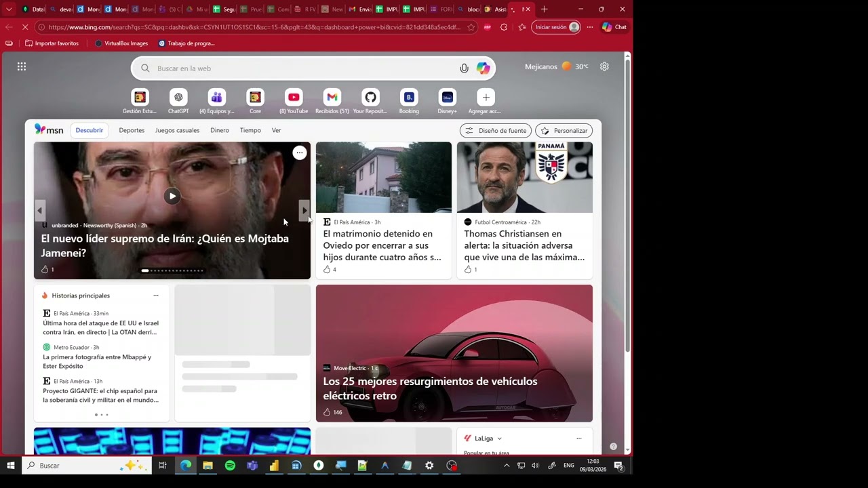Click the Personalizar button

click(x=564, y=131)
